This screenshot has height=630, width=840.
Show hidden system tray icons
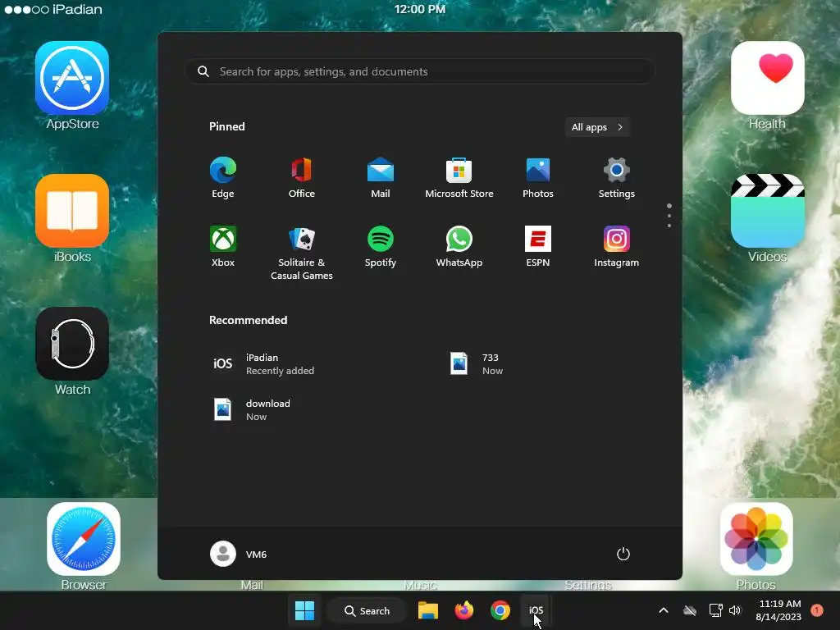click(x=663, y=610)
